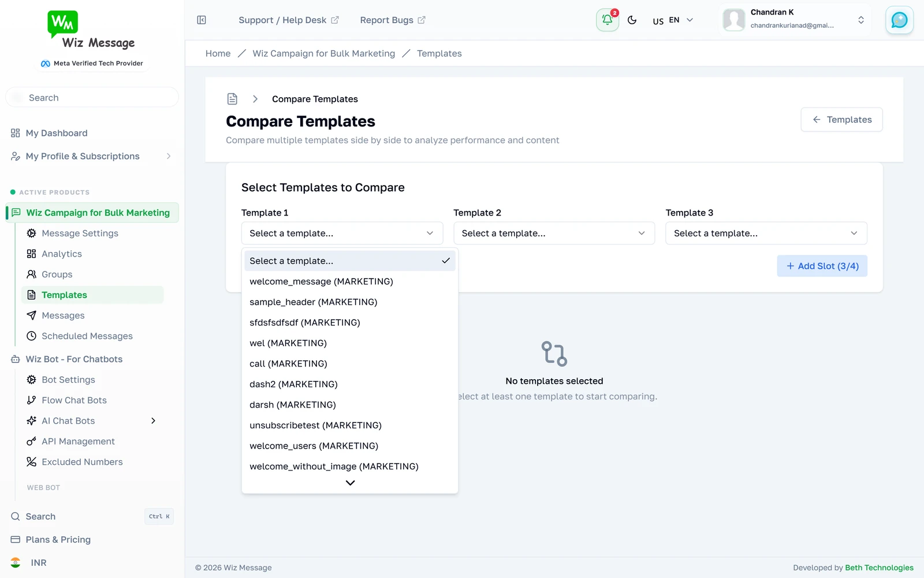Click the Flow Chat Bots branch icon
The image size is (924, 578).
click(x=32, y=400)
